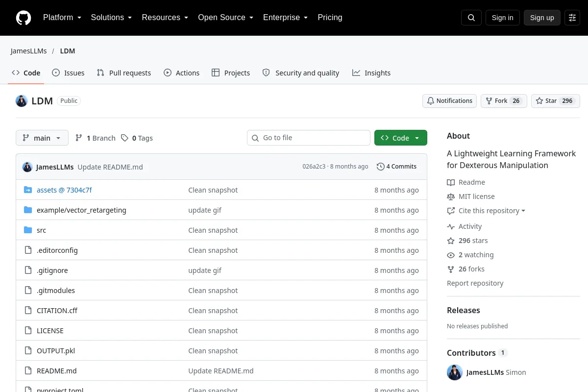This screenshot has width=588, height=392.
Task: Click the src folder icon
Action: coord(28,230)
